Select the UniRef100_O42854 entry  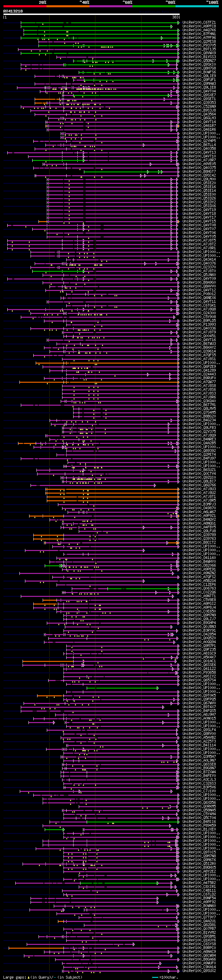(199, 634)
